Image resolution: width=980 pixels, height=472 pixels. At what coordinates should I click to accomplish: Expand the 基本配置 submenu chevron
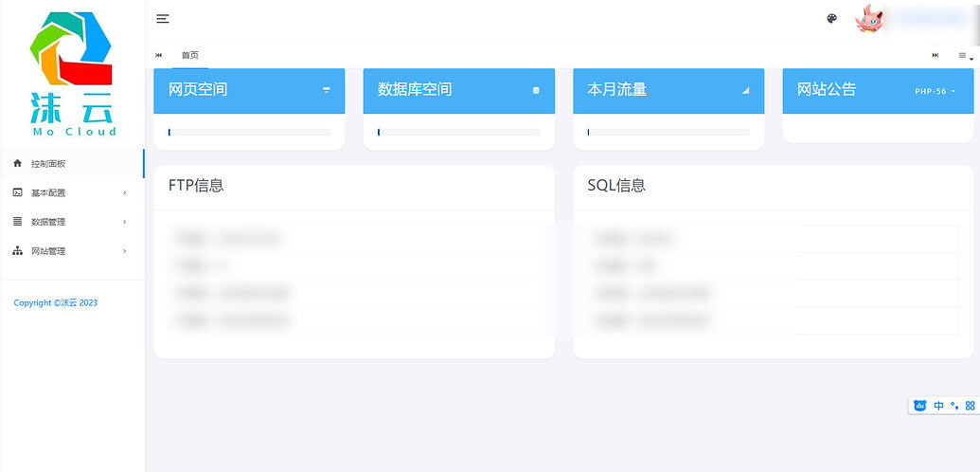pyautogui.click(x=125, y=192)
